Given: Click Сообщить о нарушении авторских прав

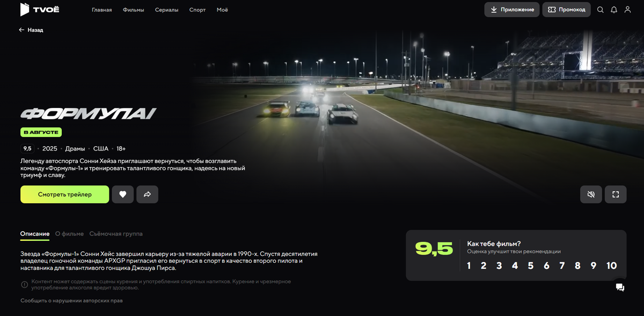Looking at the screenshot, I should tap(71, 300).
